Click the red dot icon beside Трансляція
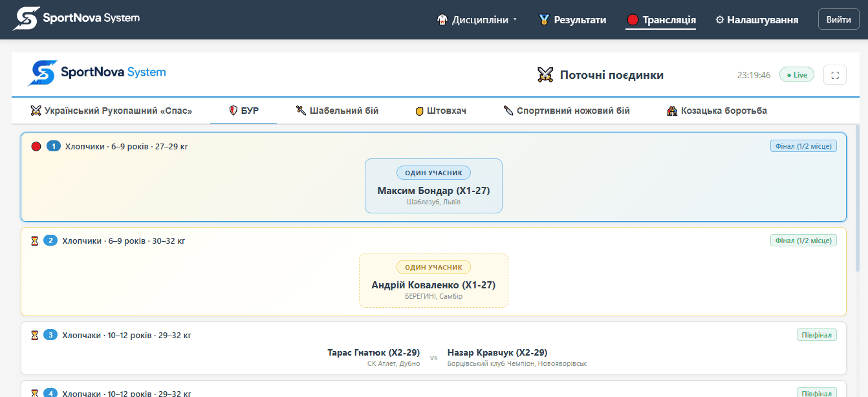The image size is (868, 397). (633, 20)
